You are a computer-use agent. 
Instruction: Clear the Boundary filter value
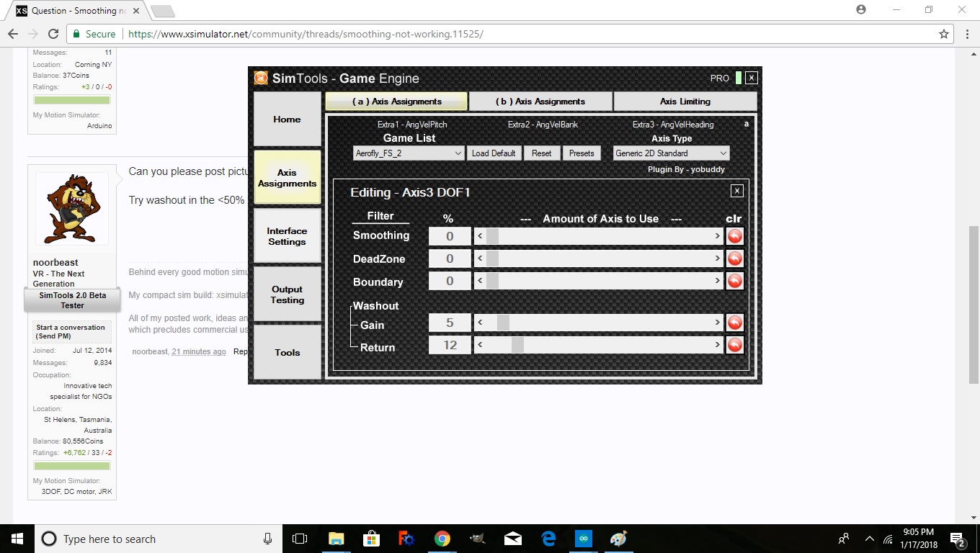coord(734,281)
